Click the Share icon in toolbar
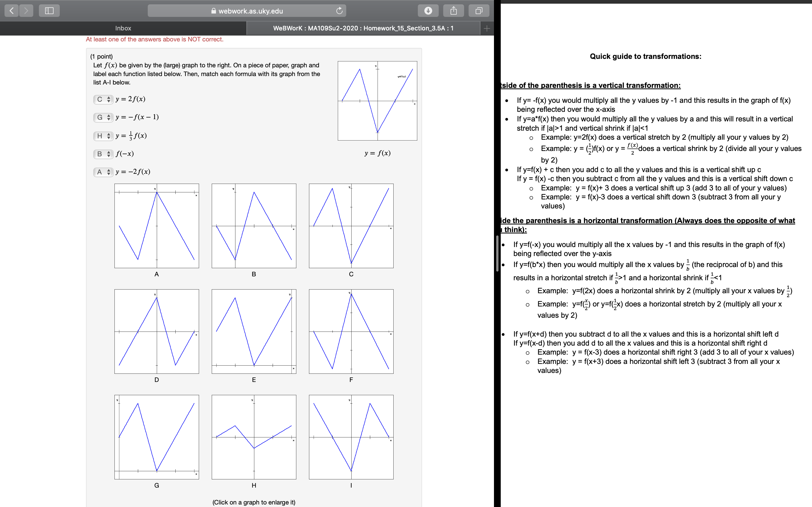This screenshot has width=812, height=507. click(x=453, y=11)
